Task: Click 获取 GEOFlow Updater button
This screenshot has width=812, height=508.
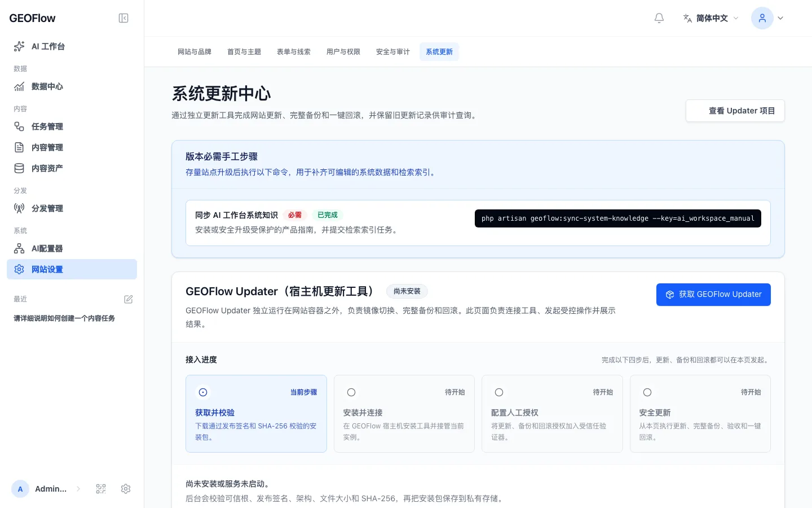Action: click(x=713, y=295)
